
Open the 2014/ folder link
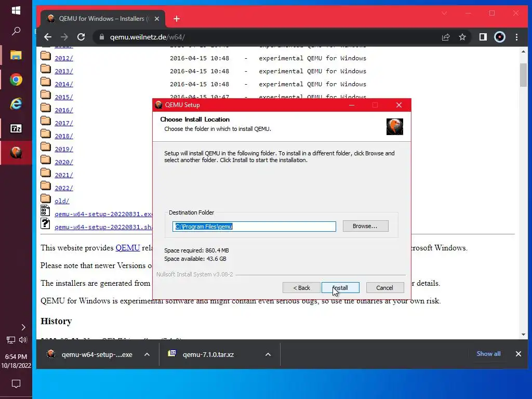(64, 84)
